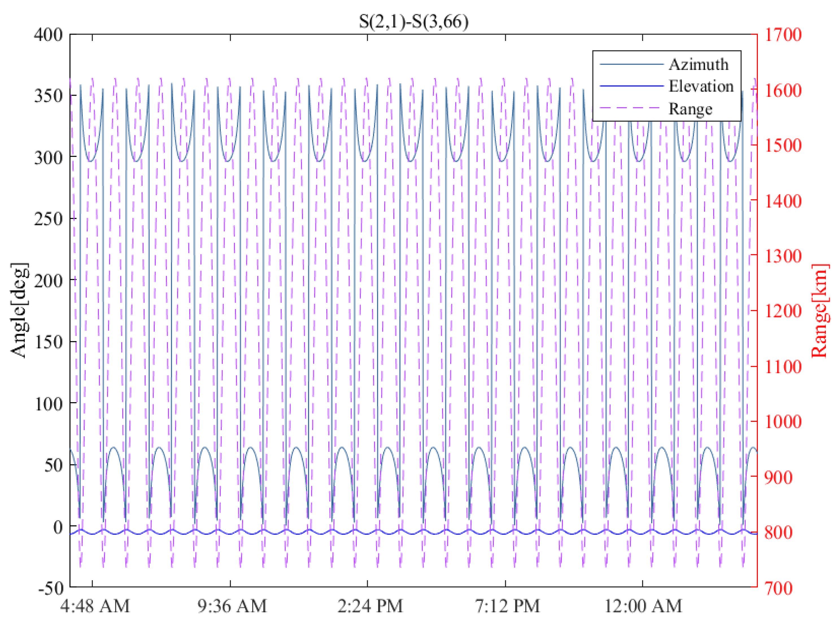Viewport: 840px width, 624px height.
Task: Click the Range legend entry label
Action: click(690, 109)
